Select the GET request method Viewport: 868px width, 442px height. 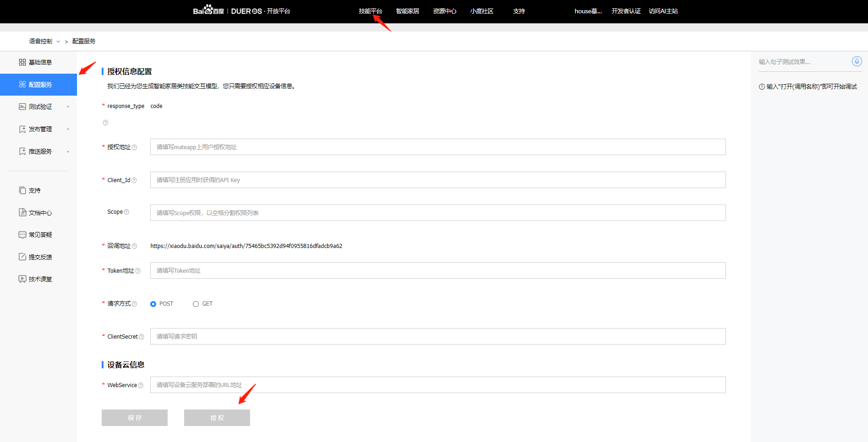click(196, 304)
